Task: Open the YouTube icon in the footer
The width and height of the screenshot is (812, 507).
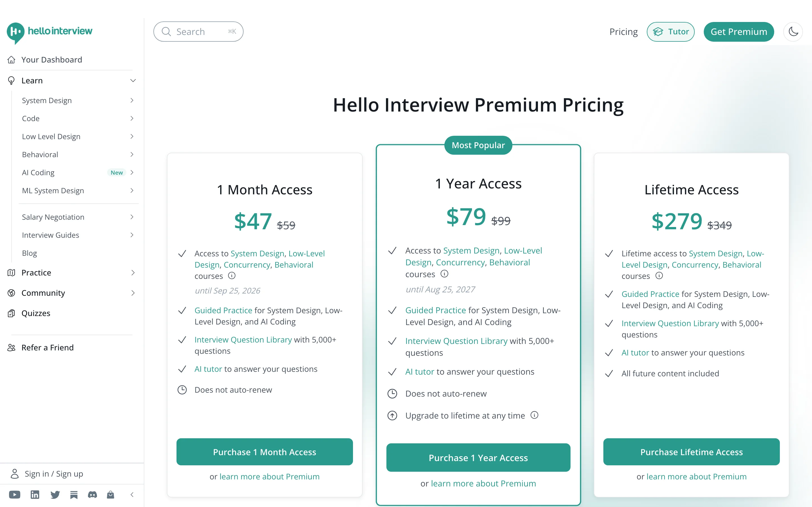Action: point(14,495)
